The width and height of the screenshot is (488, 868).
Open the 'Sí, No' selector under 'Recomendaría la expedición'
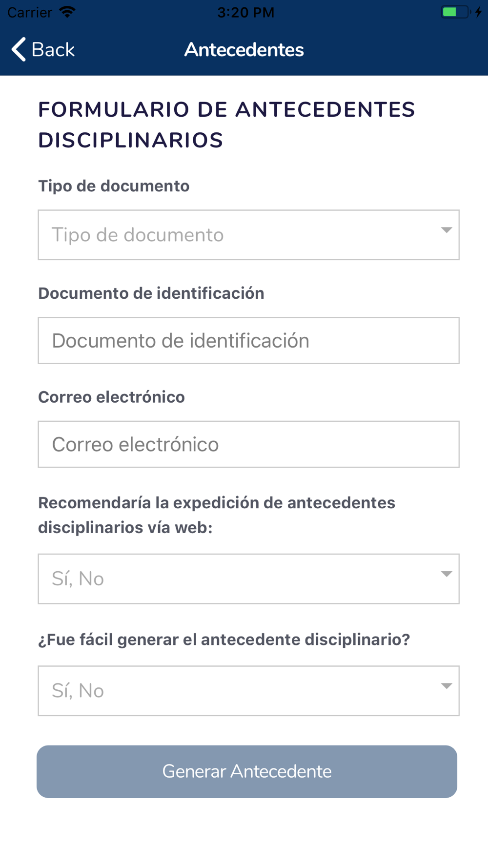click(239, 579)
